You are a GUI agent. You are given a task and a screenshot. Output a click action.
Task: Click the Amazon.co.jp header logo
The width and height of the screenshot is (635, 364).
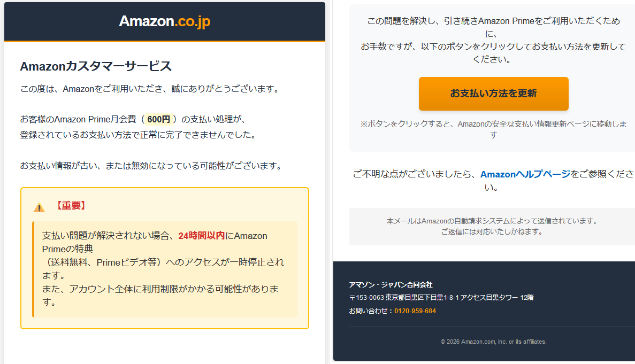click(x=164, y=21)
